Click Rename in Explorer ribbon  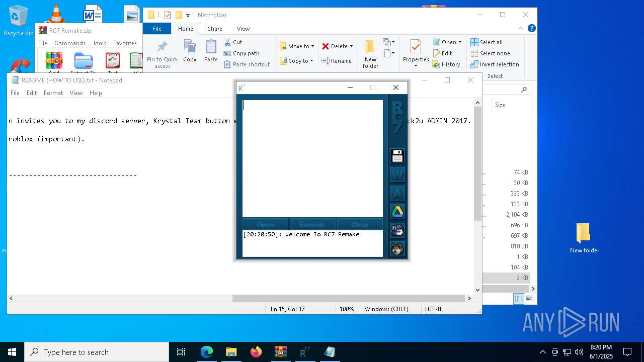(x=337, y=61)
